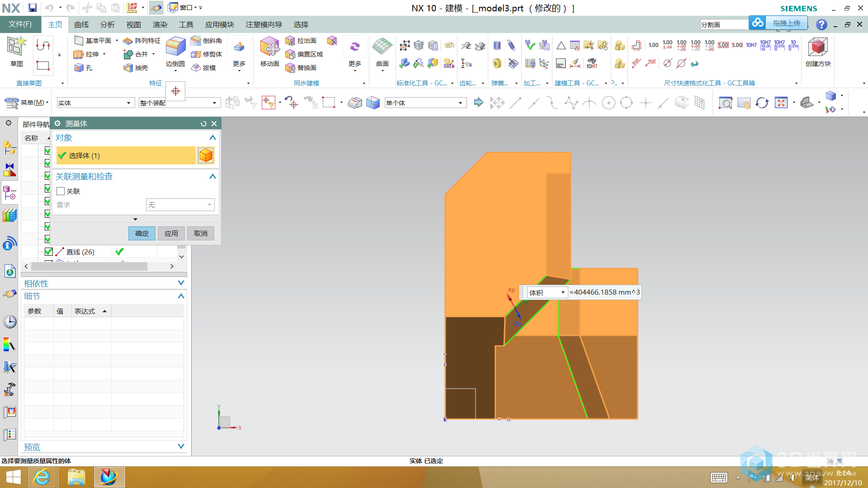Switch to the 注塑模向导 tab
This screenshot has height=488, width=868.
tap(264, 24)
